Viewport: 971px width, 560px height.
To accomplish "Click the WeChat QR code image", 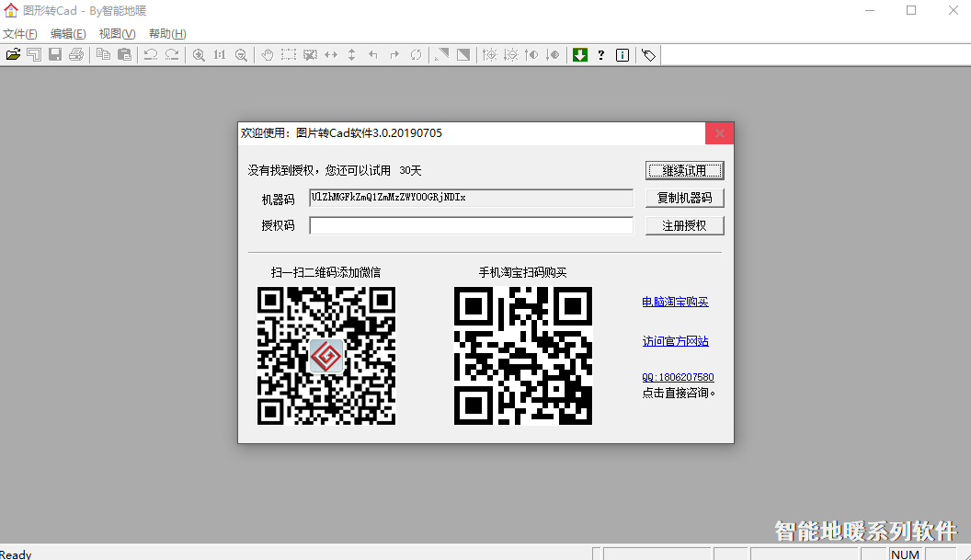I will coord(326,356).
